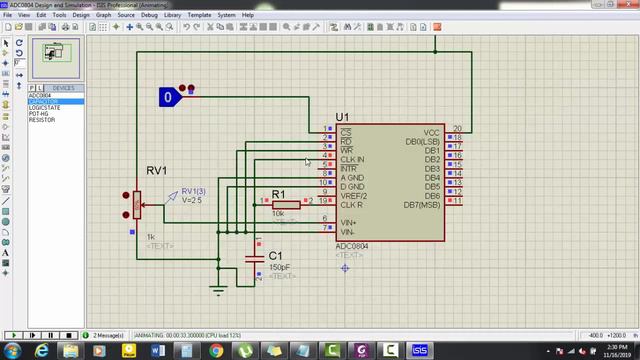Screen dimensions: 640x360
Task: Open the Debug menu
Action: click(149, 15)
